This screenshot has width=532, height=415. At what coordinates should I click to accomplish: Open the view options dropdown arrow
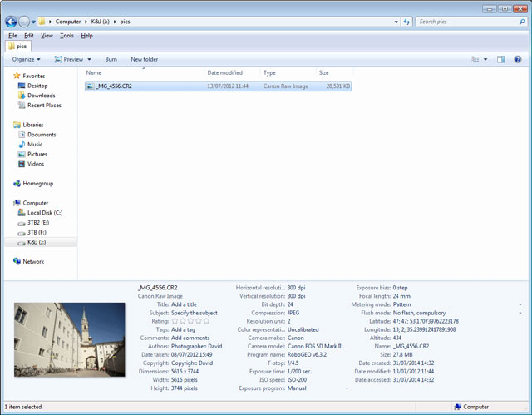[x=485, y=59]
